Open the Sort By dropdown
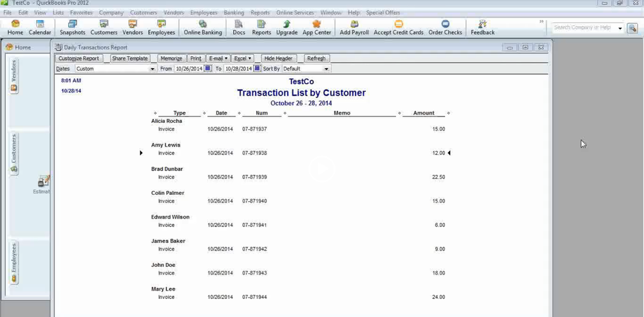Viewport: 644px width, 317px height. pyautogui.click(x=327, y=69)
